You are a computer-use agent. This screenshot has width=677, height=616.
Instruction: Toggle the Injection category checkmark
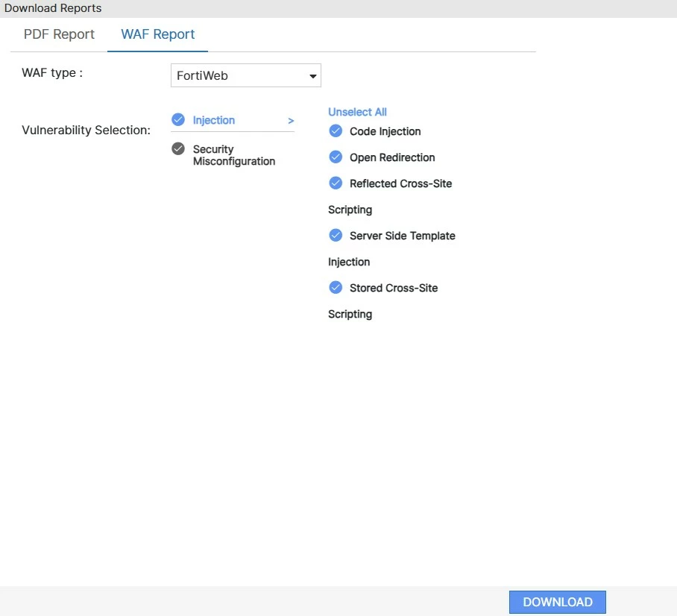(x=178, y=119)
